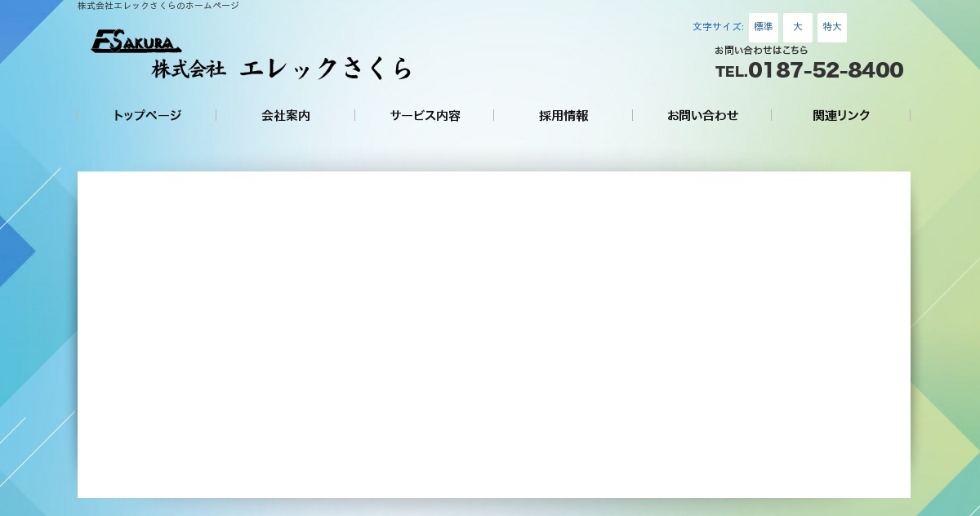Click the TEL.0187-52-8400 phone number

click(809, 71)
